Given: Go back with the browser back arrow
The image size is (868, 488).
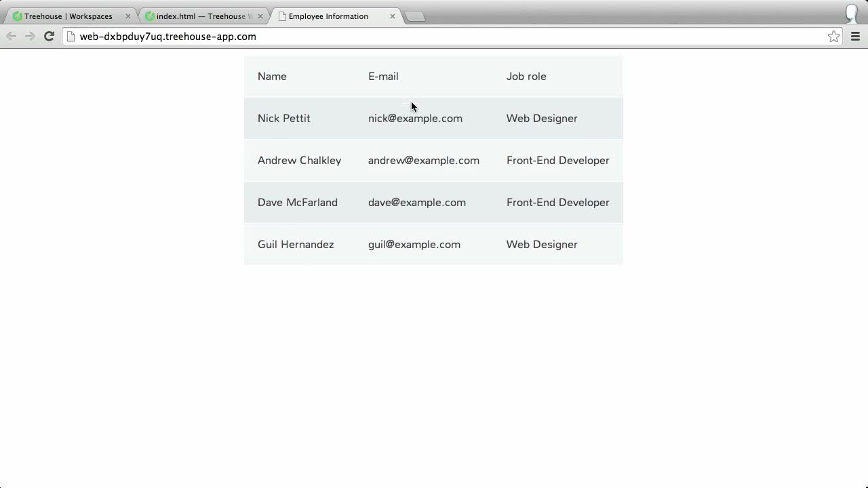Looking at the screenshot, I should (x=11, y=37).
